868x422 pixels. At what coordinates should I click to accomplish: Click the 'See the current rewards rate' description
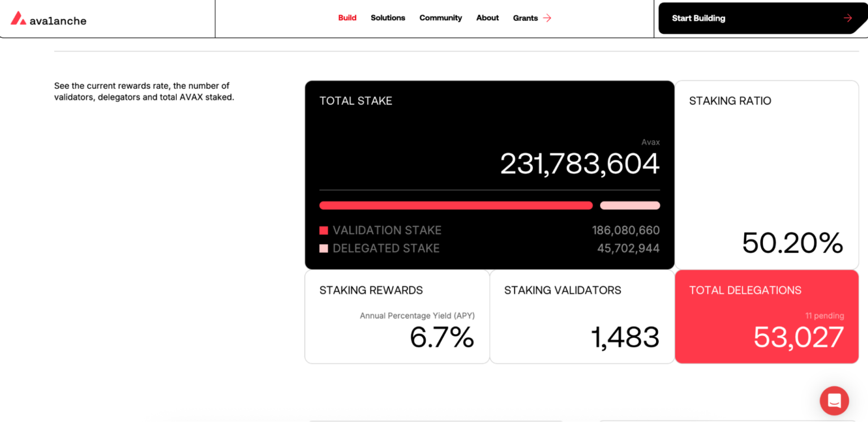point(144,92)
